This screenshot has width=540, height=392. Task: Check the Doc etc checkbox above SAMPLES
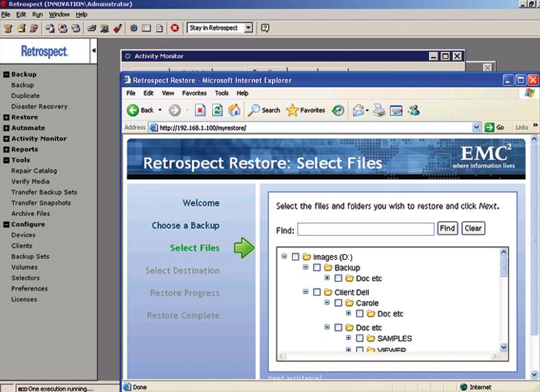[339, 328]
